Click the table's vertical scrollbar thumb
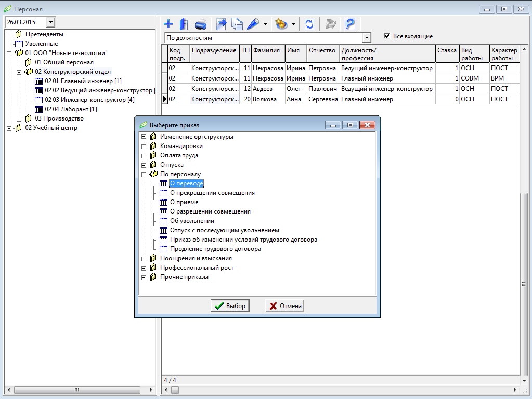This screenshot has width=532, height=399. tap(524, 284)
